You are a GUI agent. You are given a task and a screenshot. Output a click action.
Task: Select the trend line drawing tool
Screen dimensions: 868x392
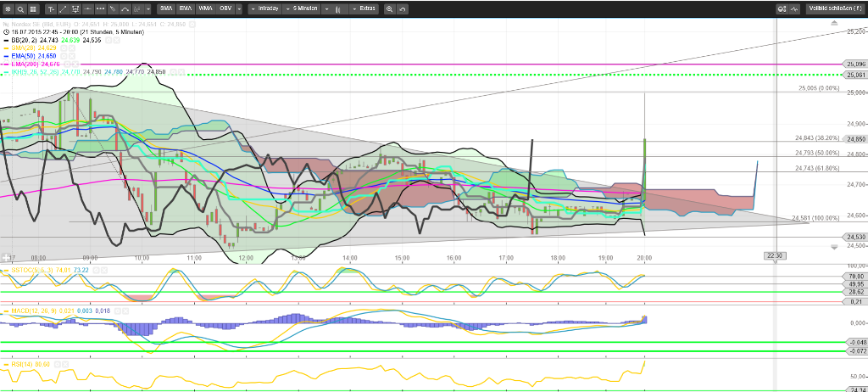point(63,8)
